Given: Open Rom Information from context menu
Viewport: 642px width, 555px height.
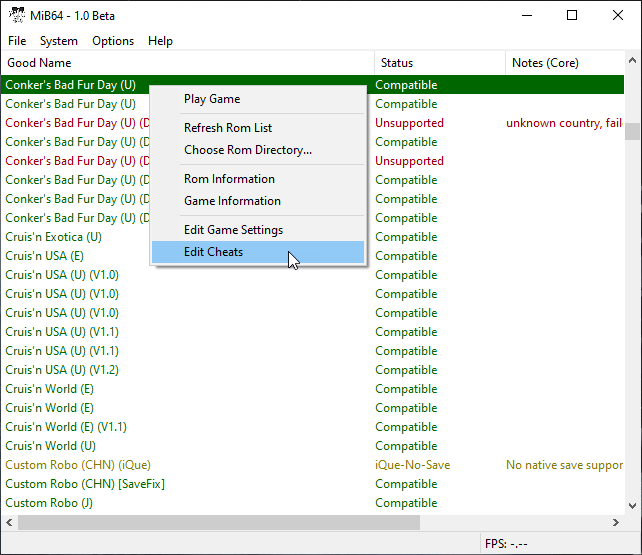Looking at the screenshot, I should coord(229,179).
